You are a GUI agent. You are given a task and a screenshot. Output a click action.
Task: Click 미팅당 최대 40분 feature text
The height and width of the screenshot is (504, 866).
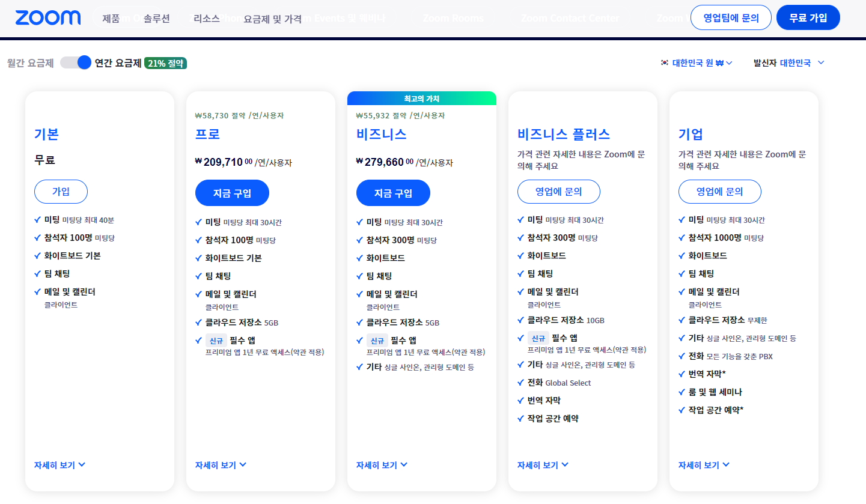[88, 220]
